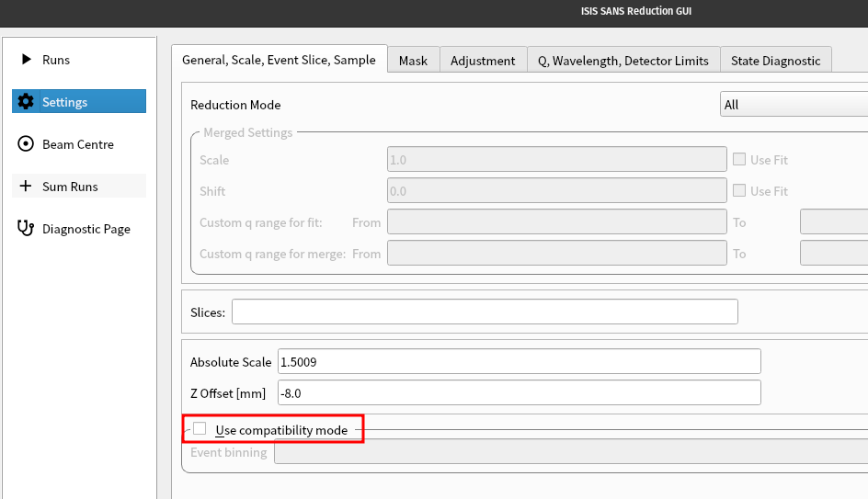Click the Beam Centre target icon

[x=26, y=144]
